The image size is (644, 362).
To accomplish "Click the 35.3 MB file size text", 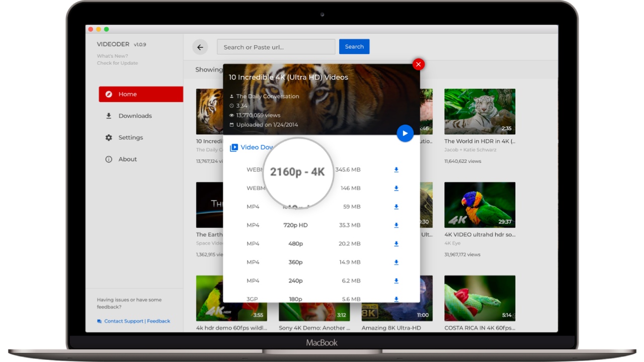I will click(350, 225).
